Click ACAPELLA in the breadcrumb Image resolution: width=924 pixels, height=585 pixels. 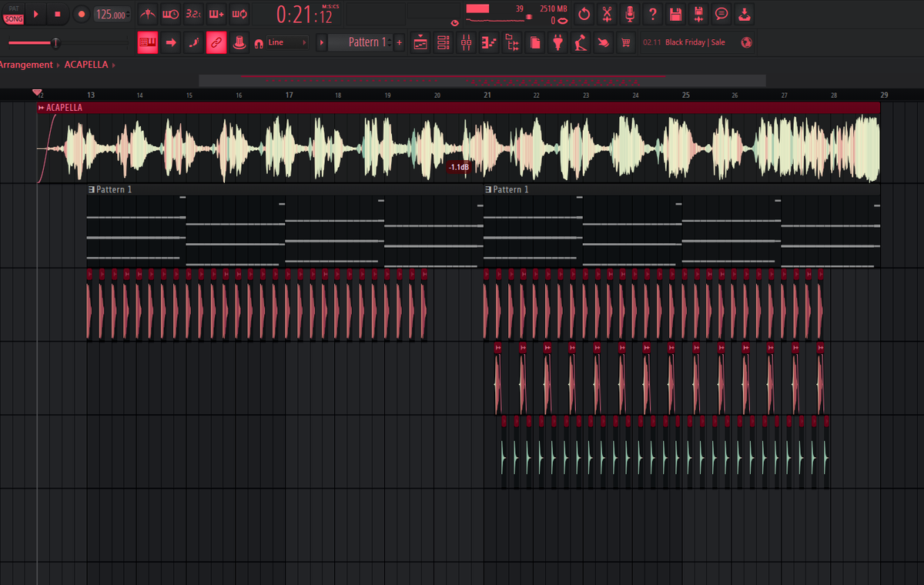[x=86, y=65]
